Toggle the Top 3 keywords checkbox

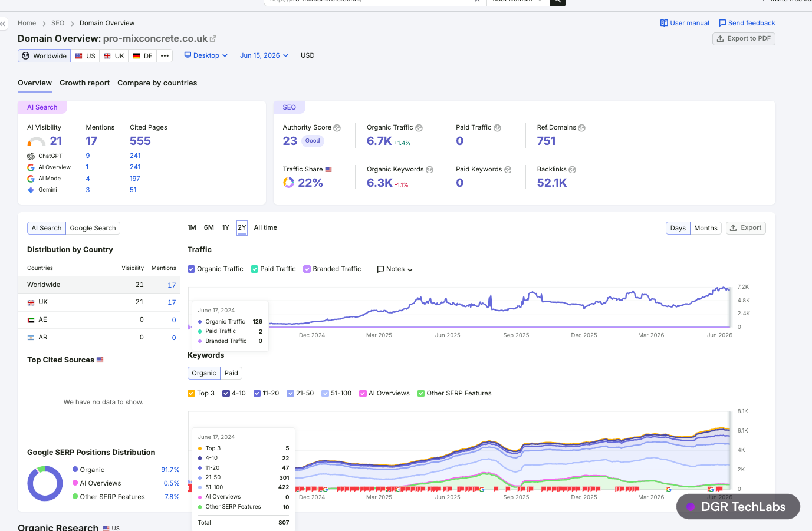191,393
